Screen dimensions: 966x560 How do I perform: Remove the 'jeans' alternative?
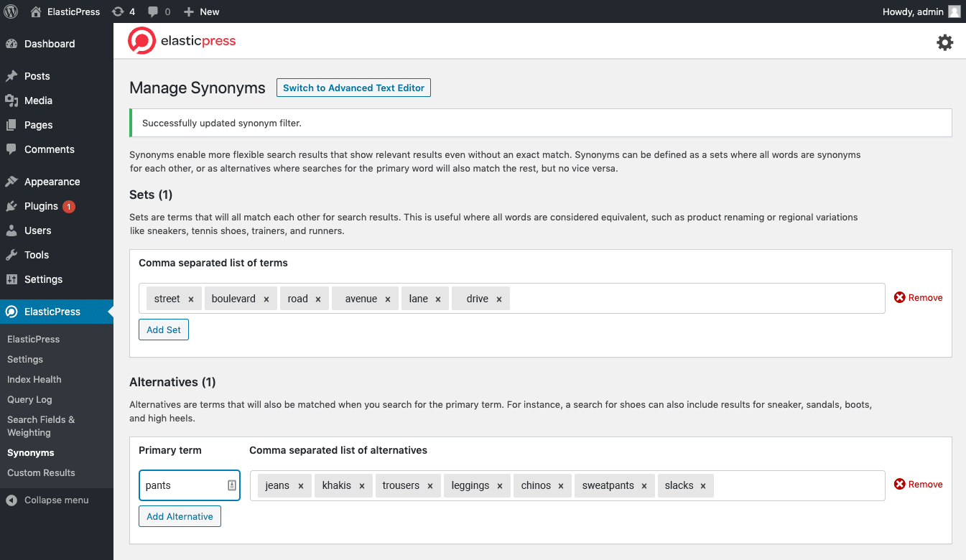tap(301, 486)
